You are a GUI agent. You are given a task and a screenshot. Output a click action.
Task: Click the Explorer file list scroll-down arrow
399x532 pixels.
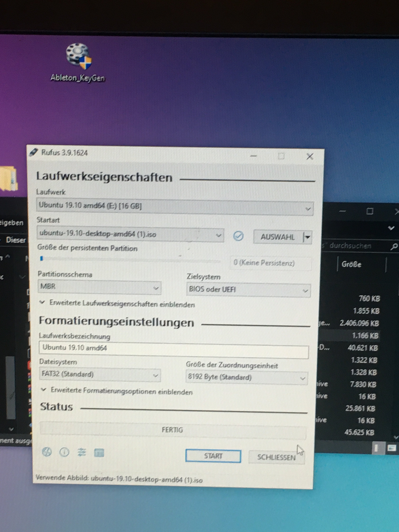(396, 437)
